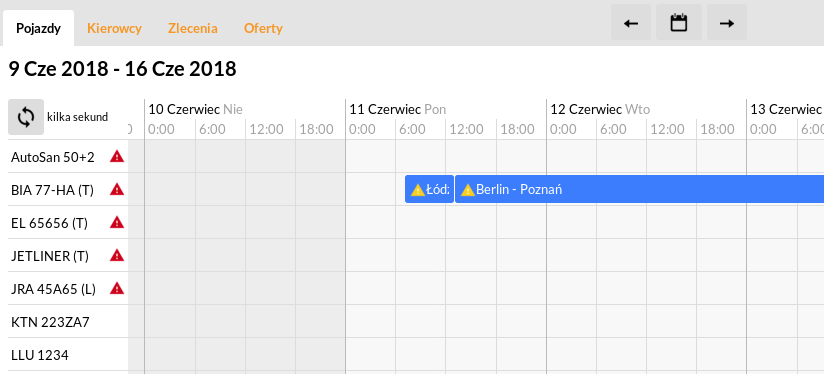
Task: Click red warning icon beside JRA 45A65 (L)
Action: [117, 288]
